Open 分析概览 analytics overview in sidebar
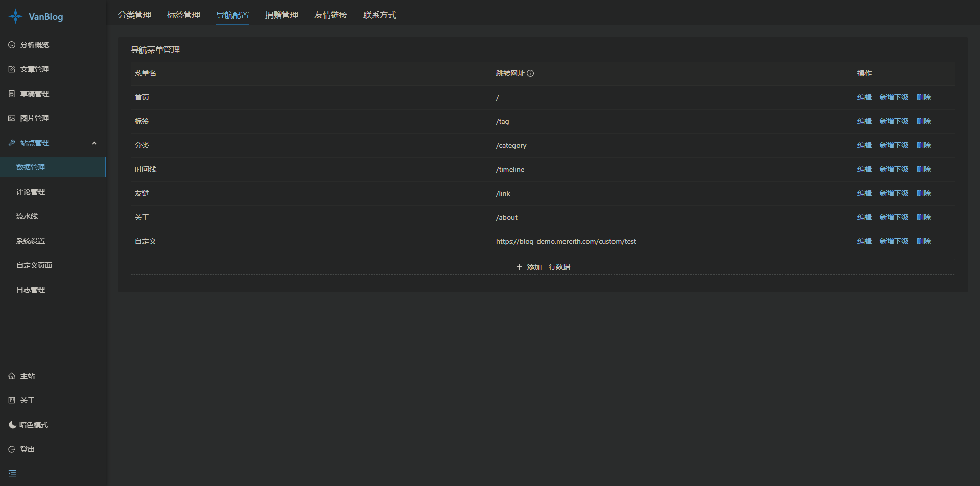The width and height of the screenshot is (980, 486). pos(34,45)
